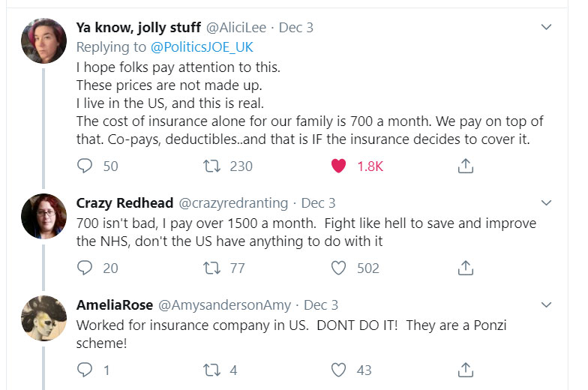Open the @crazyredranting handle link
Screen dimensions: 588x390
coord(235,203)
